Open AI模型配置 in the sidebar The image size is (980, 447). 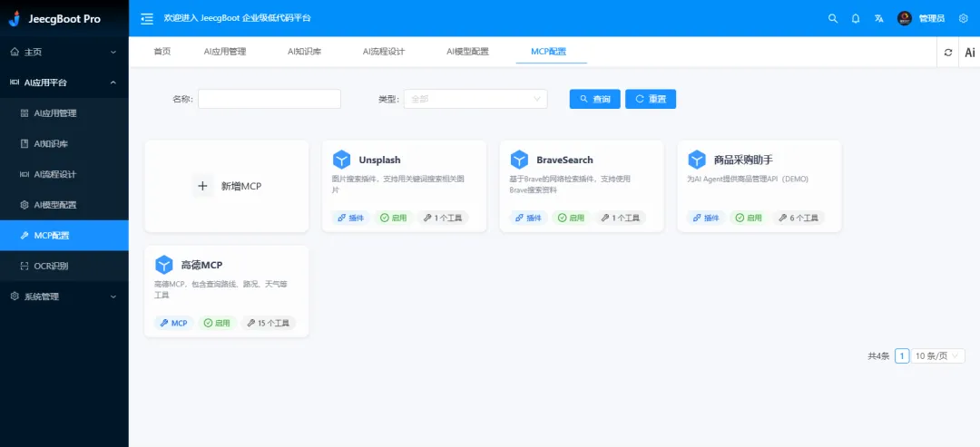[x=64, y=205]
